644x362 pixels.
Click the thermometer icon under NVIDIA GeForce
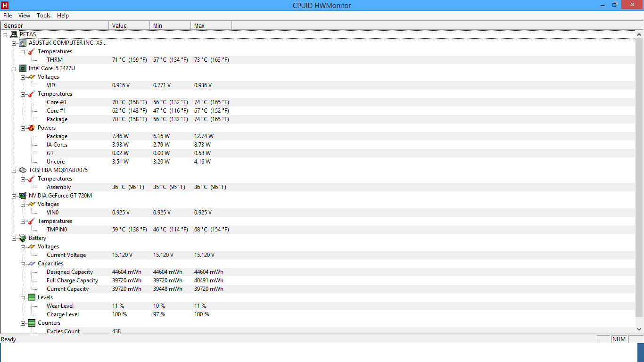click(x=32, y=221)
